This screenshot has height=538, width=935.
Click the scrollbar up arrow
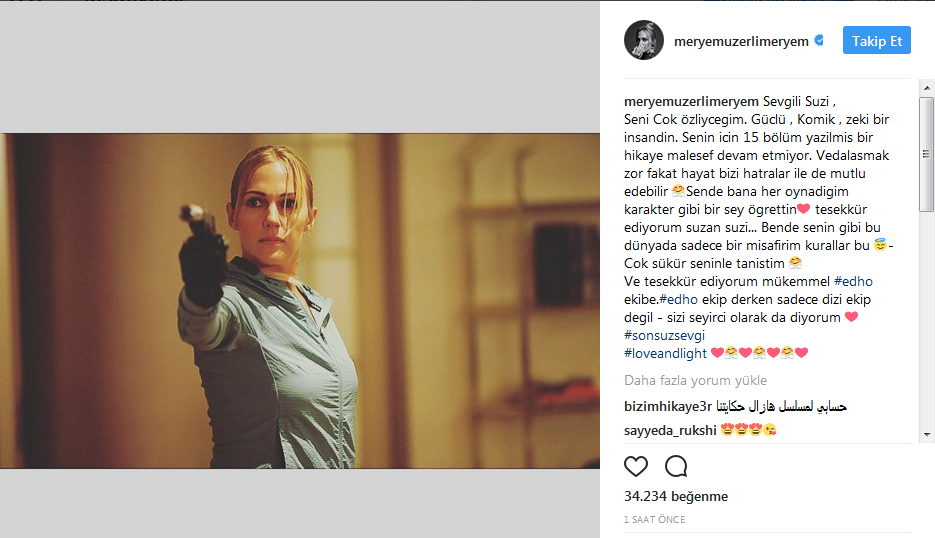point(927,88)
